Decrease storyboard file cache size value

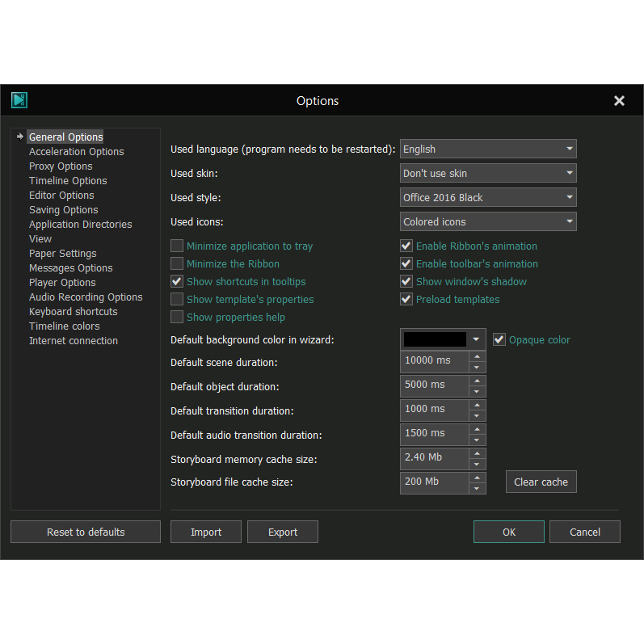point(477,489)
